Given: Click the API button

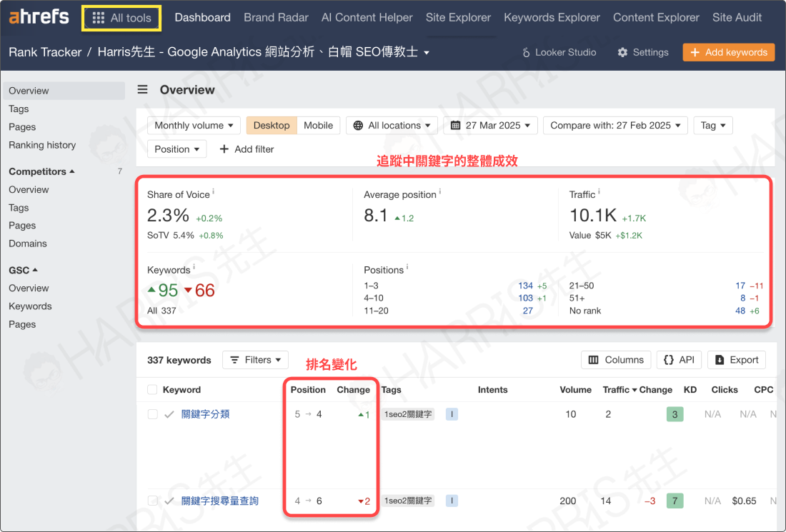Looking at the screenshot, I should tap(680, 360).
